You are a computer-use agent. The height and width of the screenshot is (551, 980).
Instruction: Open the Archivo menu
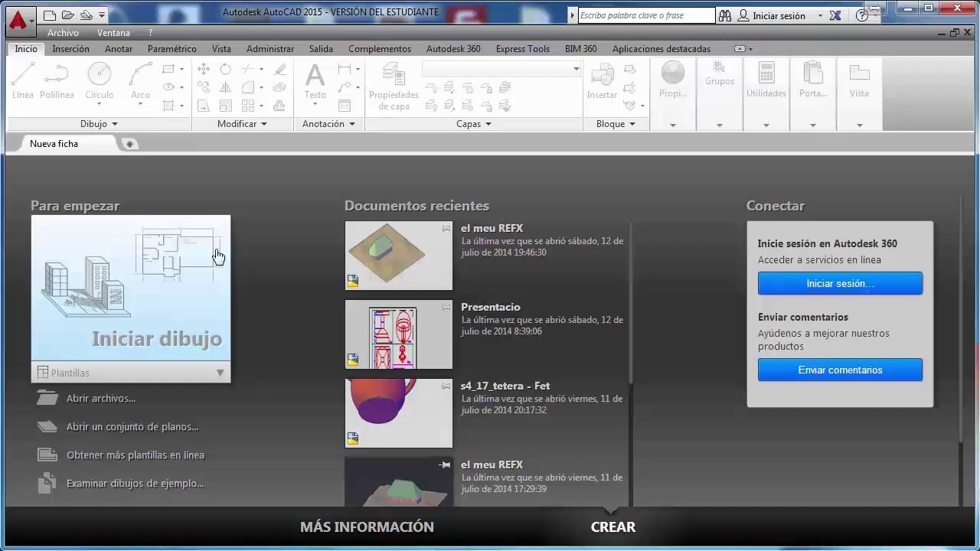63,33
